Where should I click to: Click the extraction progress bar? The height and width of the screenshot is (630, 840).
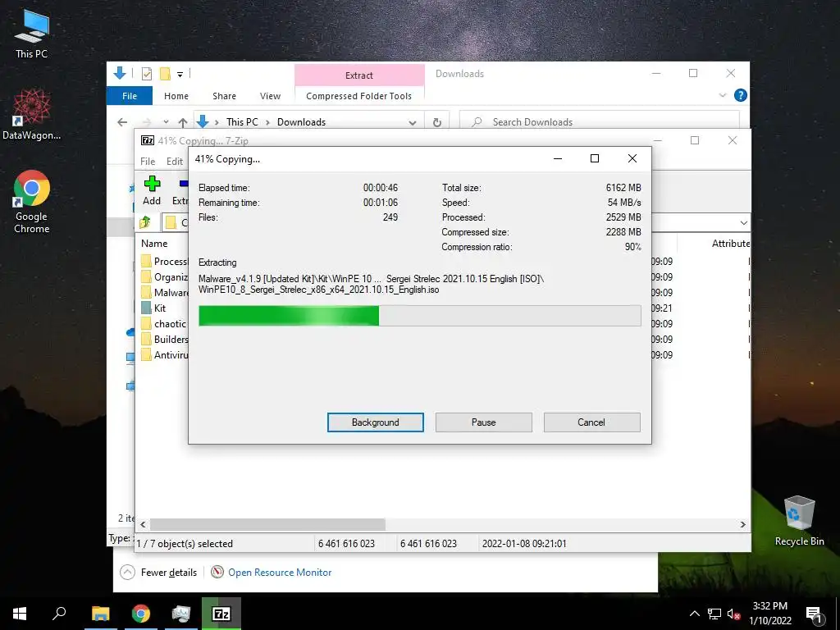(x=419, y=316)
